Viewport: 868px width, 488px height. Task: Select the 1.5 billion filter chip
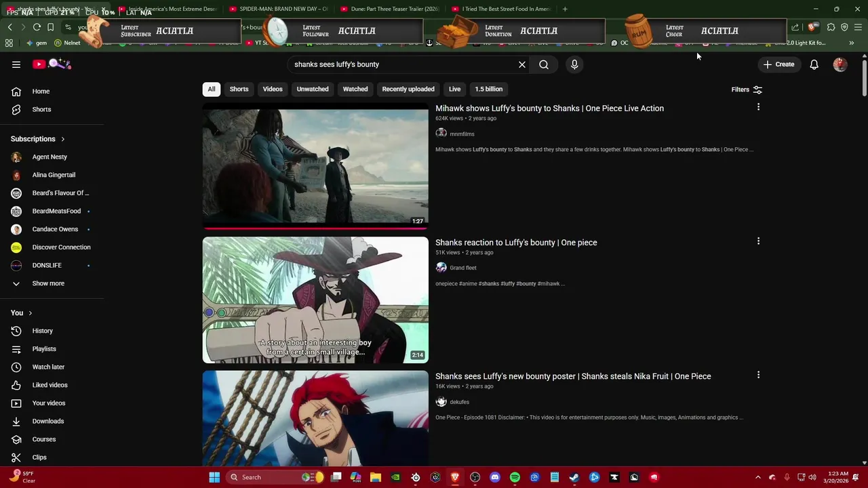(x=488, y=89)
